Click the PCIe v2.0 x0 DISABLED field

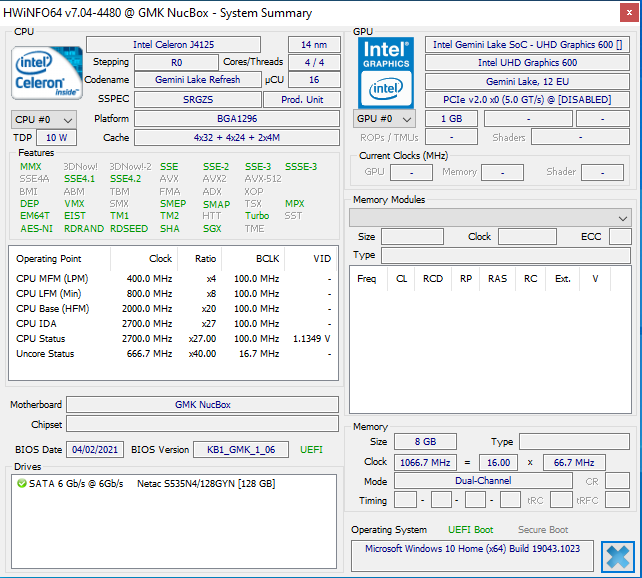pos(527,99)
